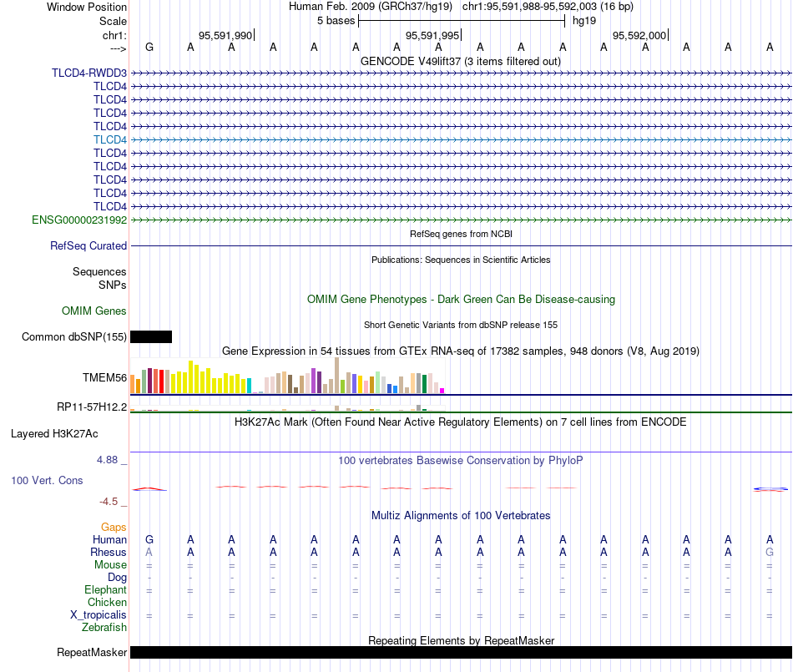The width and height of the screenshot is (793, 672).
Task: Open the Layered H3K27Ac track label
Action: point(54,434)
